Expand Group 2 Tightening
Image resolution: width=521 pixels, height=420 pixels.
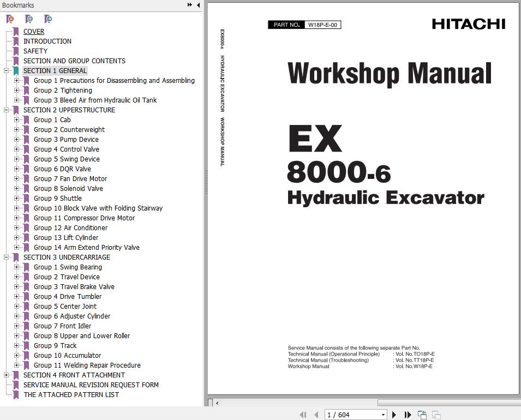pyautogui.click(x=16, y=91)
